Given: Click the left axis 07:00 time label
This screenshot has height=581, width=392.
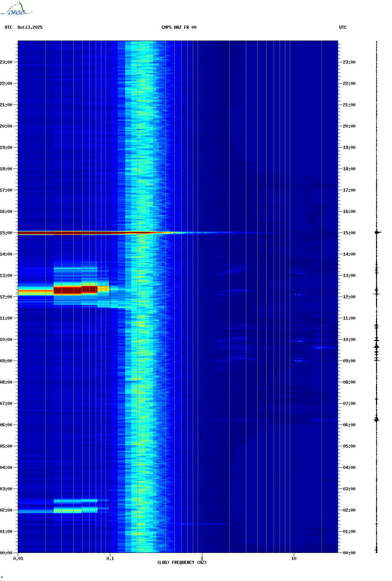Looking at the screenshot, I should [x=6, y=404].
